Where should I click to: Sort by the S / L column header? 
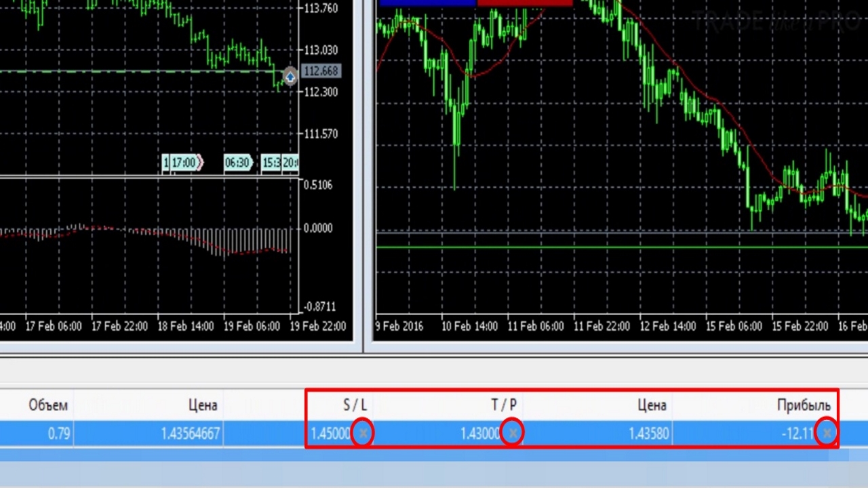(355, 405)
